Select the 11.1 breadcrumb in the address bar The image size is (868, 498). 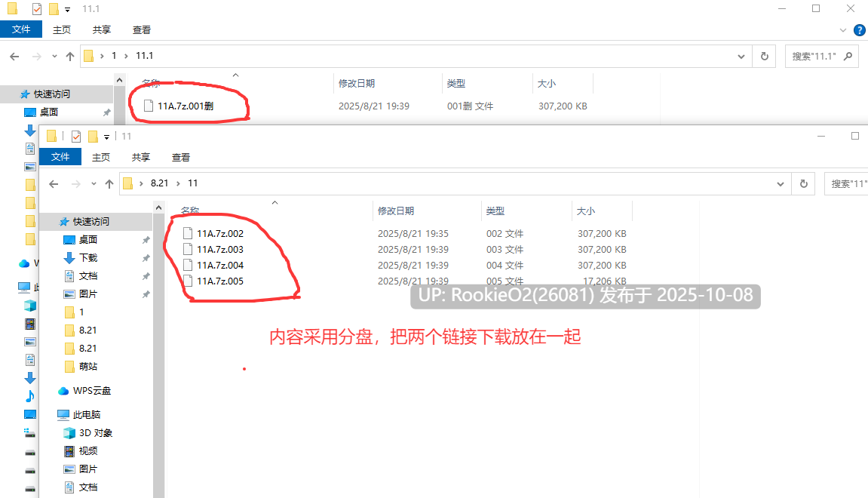coord(145,56)
